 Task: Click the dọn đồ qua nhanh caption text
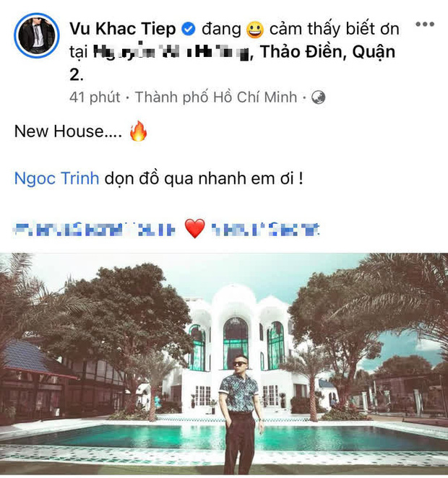(204, 179)
